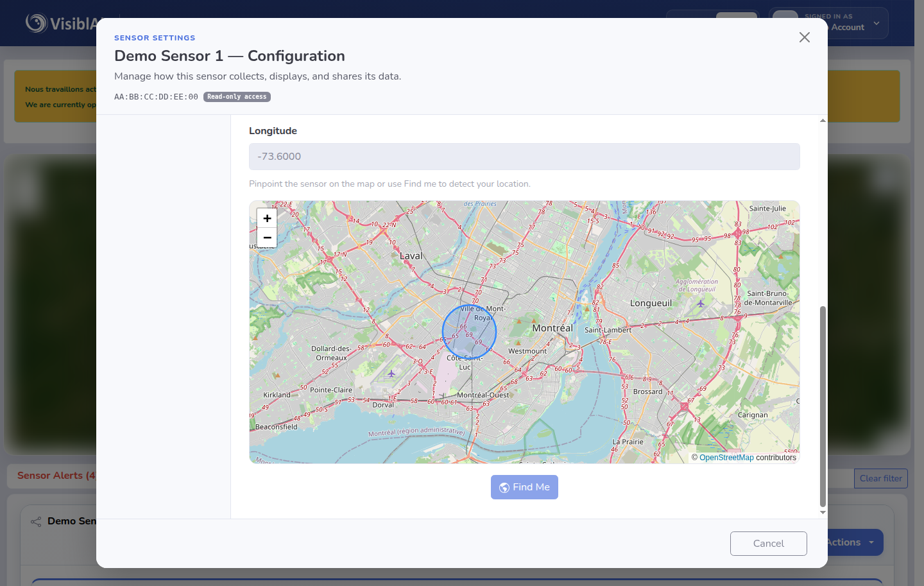The image size is (924, 586).
Task: Click the Clear filter button
Action: (880, 478)
